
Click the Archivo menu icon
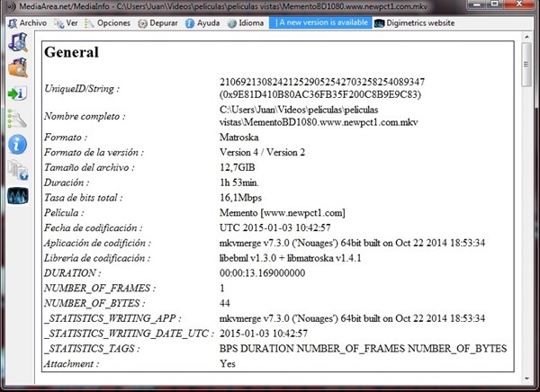13,23
